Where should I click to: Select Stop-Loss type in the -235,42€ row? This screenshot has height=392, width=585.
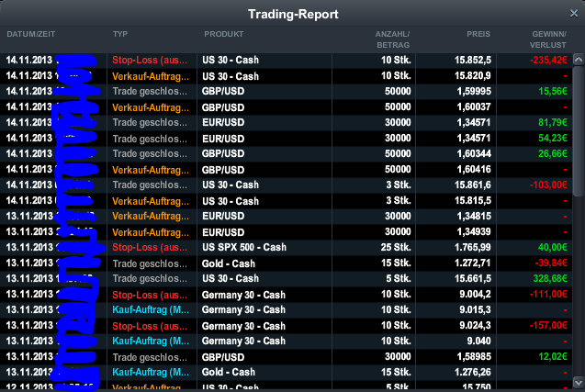(150, 60)
